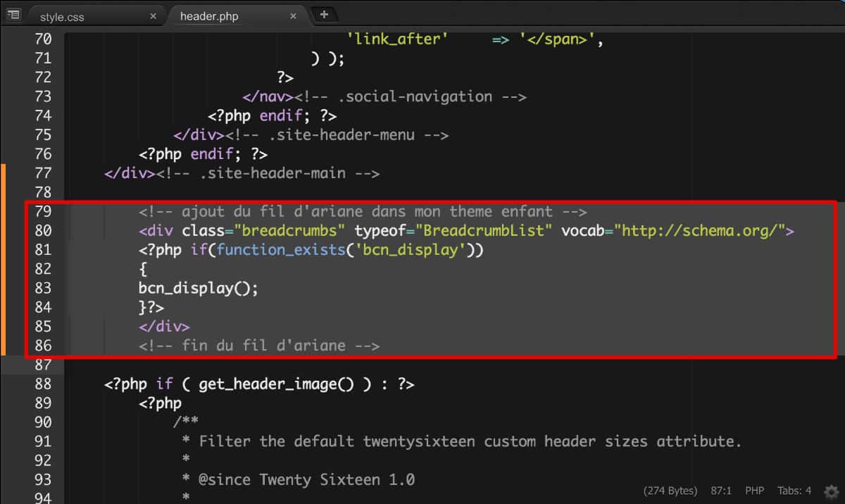Click the 87:1 line-column indicator
845x504 pixels.
coord(719,491)
